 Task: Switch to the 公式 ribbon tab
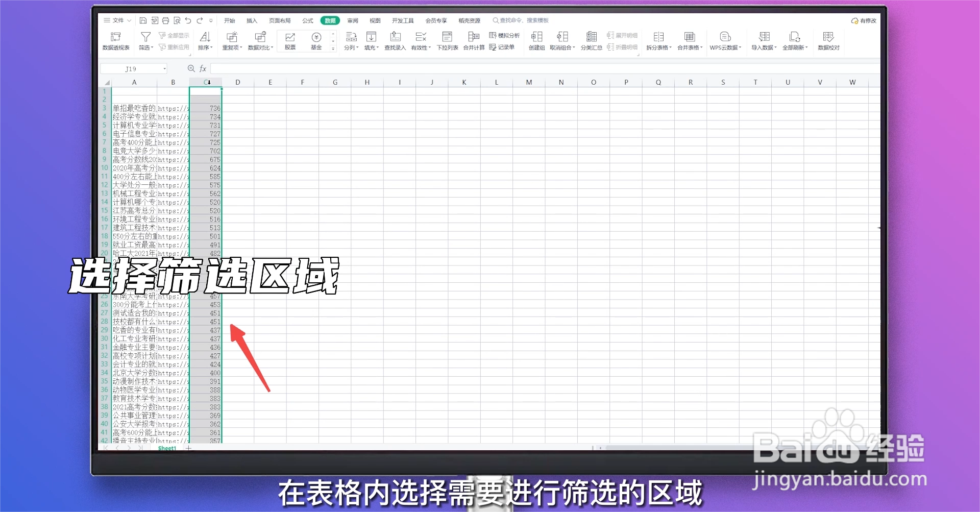[308, 20]
